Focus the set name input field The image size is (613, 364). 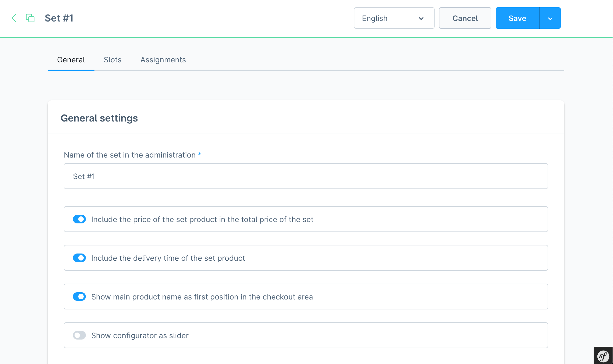(x=306, y=176)
